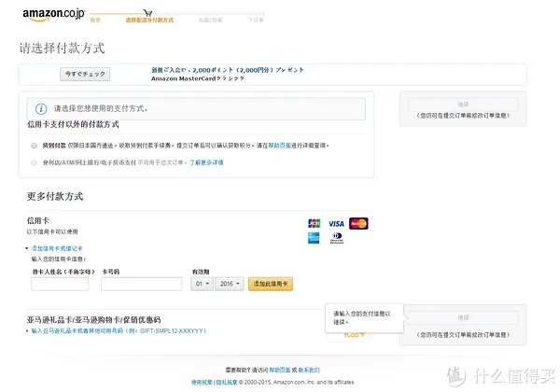Open the 使用规章 footer link
560x392 pixels.
point(202,383)
